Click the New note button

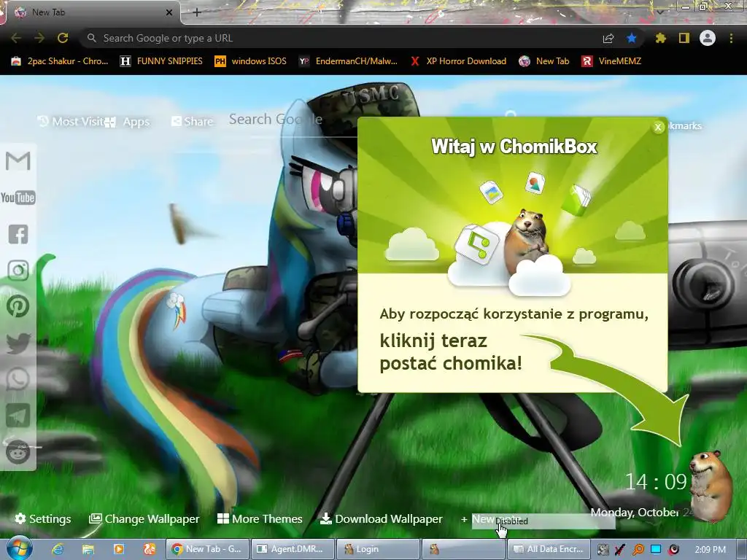[491, 519]
